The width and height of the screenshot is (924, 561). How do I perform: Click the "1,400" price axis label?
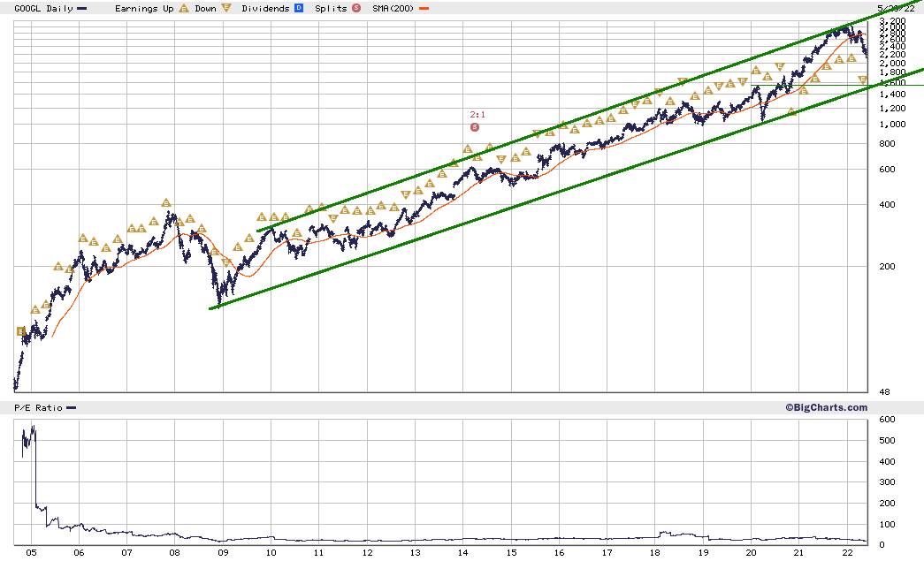892,95
